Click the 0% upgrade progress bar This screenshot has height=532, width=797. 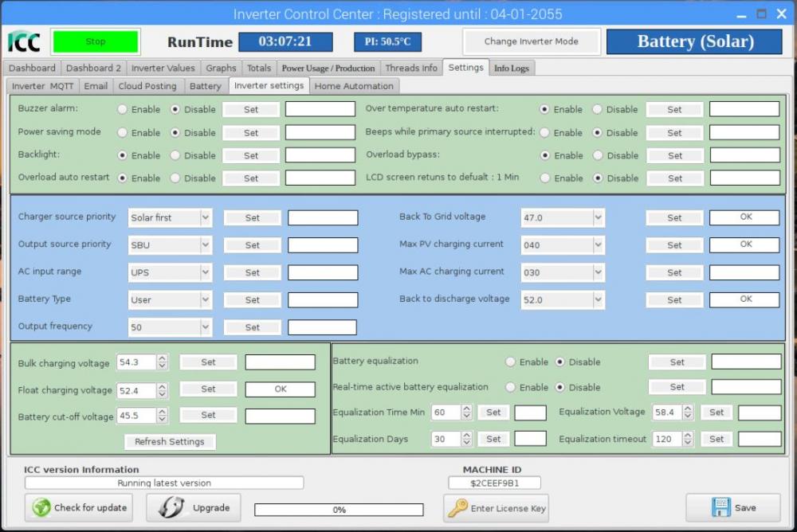[x=339, y=510]
